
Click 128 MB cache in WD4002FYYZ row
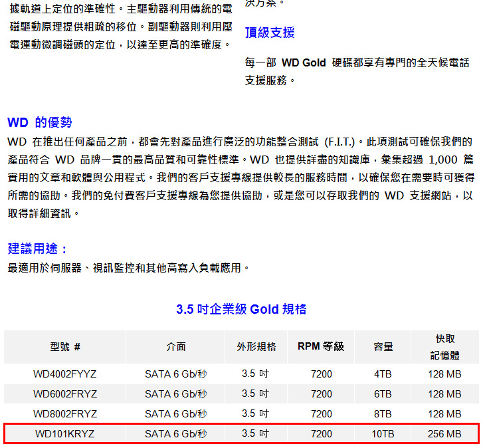445,374
